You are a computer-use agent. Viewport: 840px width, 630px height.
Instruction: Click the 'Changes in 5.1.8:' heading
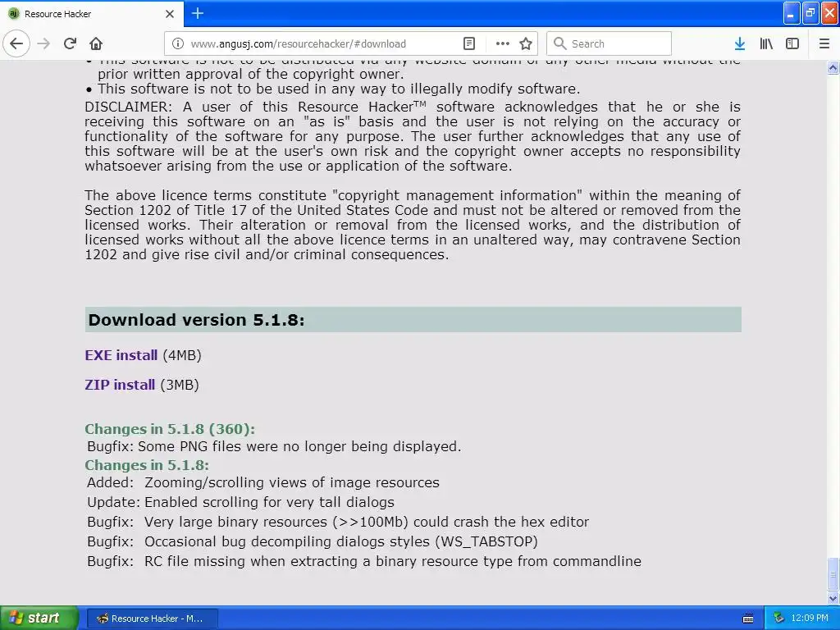pos(147,465)
